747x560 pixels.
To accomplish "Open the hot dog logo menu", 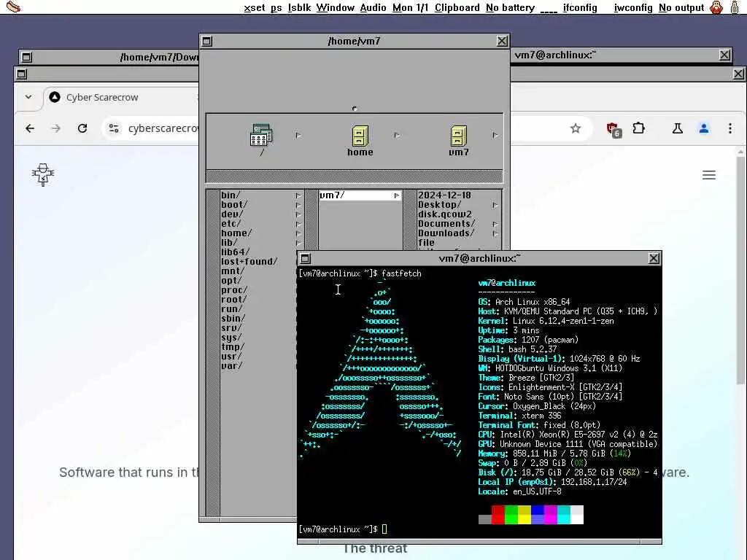I will tap(13, 7).
